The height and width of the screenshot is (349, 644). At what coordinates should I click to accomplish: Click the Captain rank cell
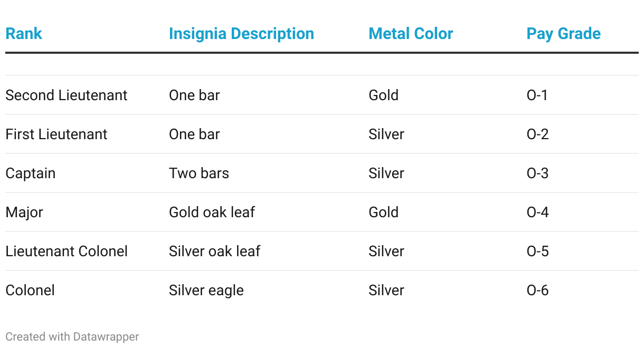[31, 173]
